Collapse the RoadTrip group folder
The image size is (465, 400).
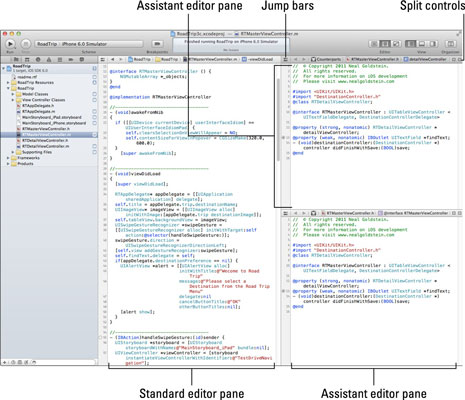tap(8, 88)
